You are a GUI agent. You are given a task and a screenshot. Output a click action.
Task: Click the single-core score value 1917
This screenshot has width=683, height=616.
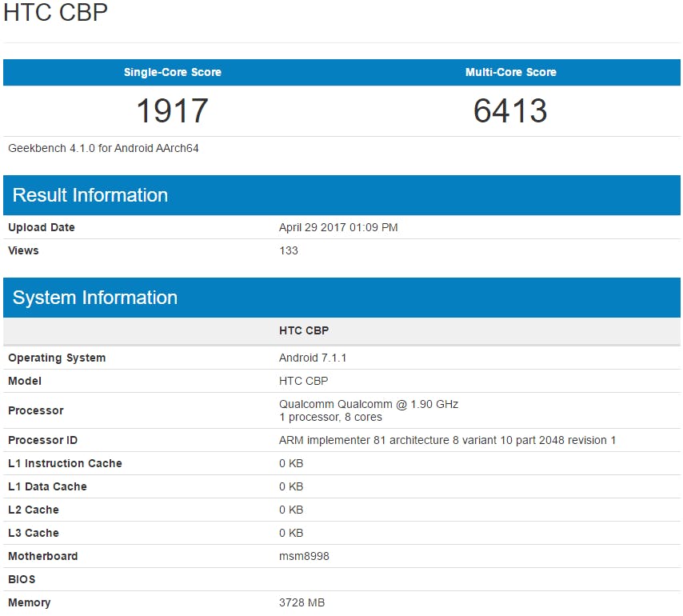tap(170, 110)
